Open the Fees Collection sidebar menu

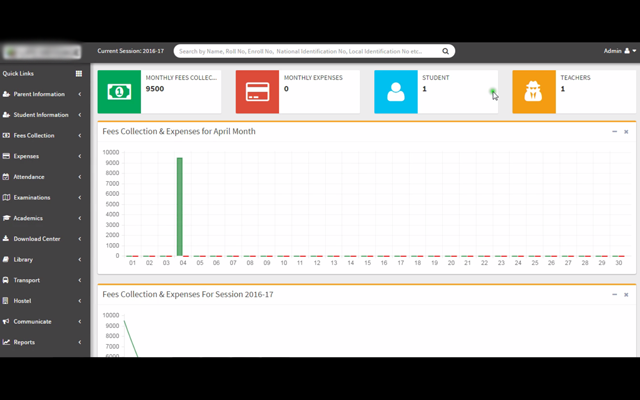[34, 135]
